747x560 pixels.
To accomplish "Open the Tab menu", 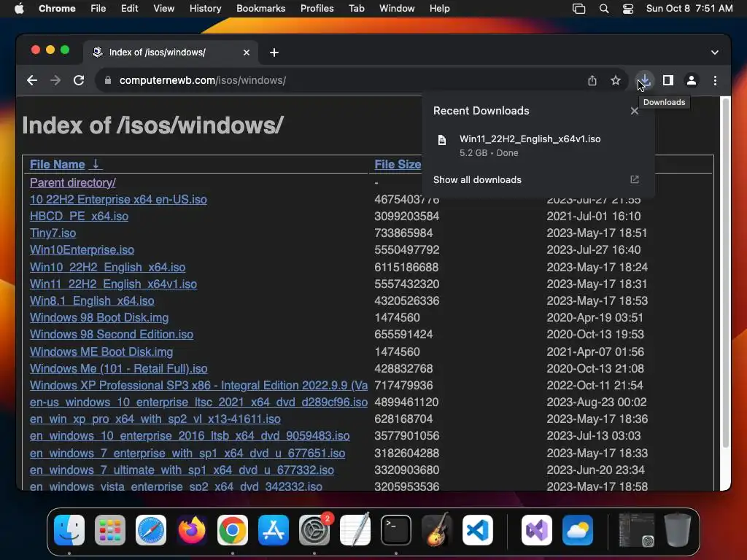I will tap(356, 9).
